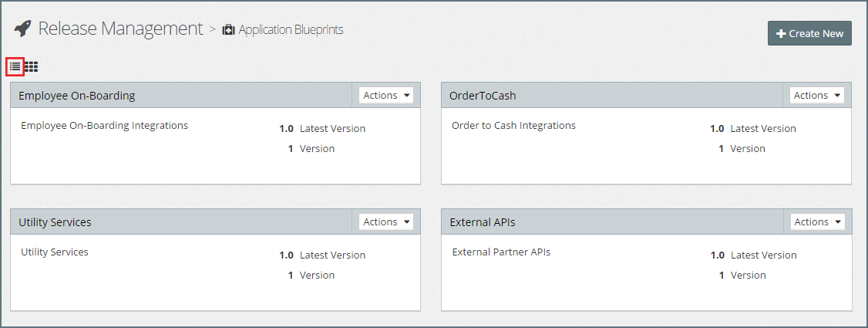Expand Actions menu for Utility Services
This screenshot has width=868, height=328.
[x=386, y=222]
